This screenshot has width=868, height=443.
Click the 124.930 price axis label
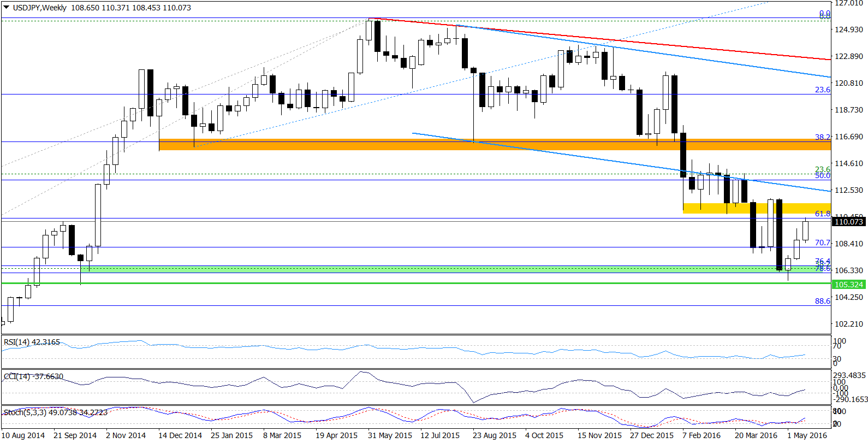pos(849,29)
